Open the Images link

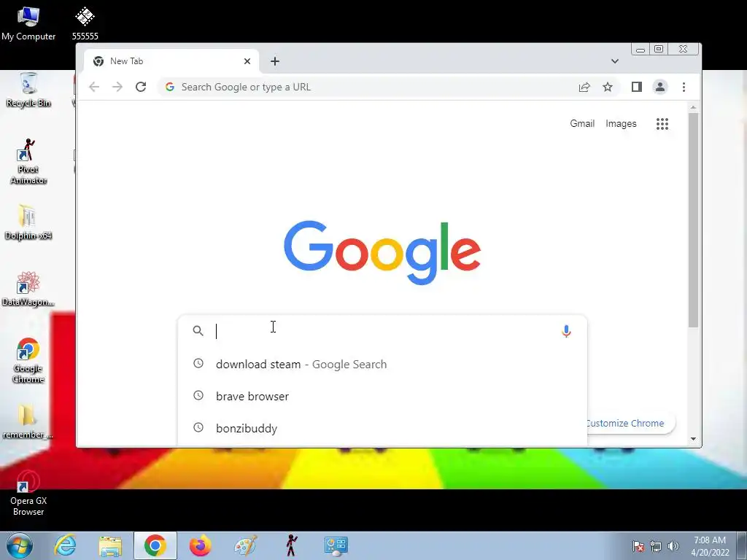tap(621, 124)
